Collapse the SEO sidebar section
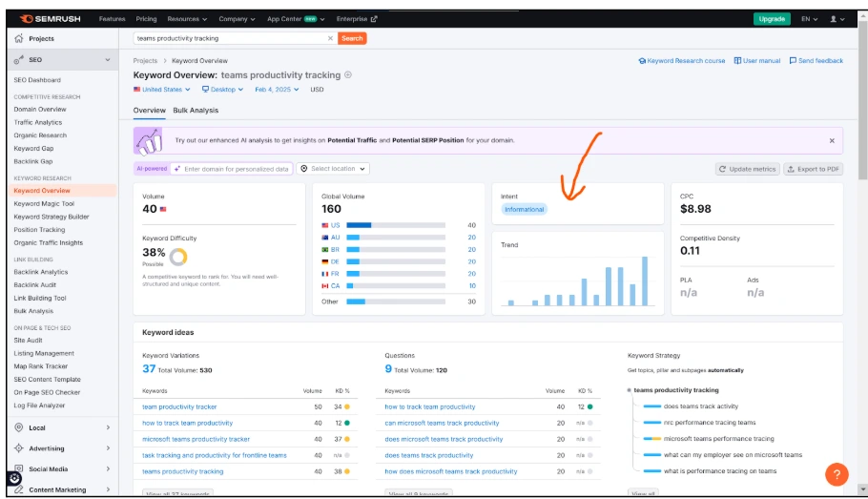Image resolution: width=868 pixels, height=499 pixels. click(x=108, y=60)
